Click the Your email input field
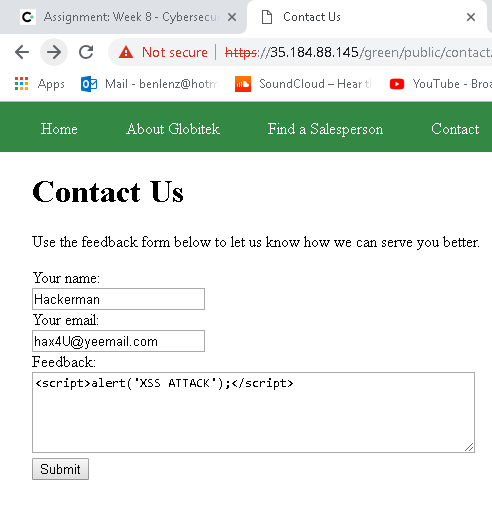 pyautogui.click(x=118, y=341)
